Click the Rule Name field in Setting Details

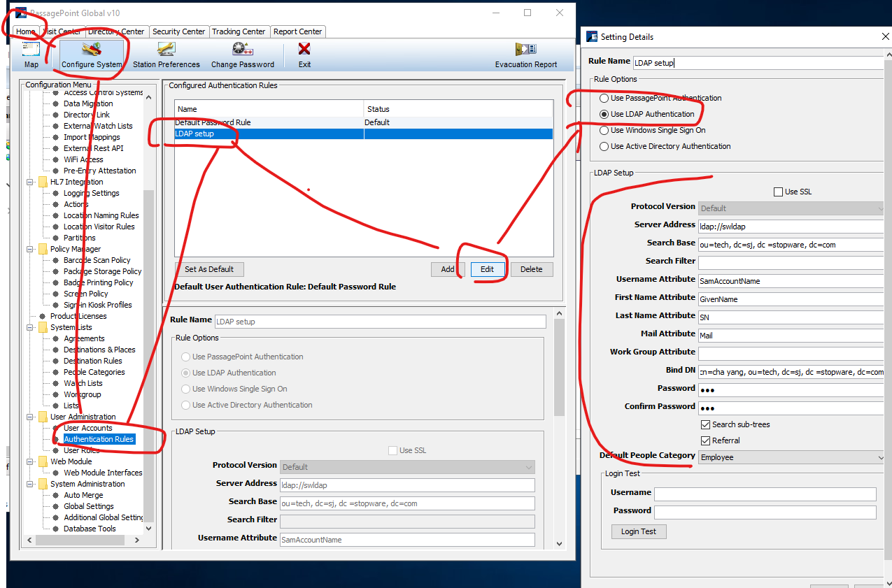pyautogui.click(x=760, y=63)
